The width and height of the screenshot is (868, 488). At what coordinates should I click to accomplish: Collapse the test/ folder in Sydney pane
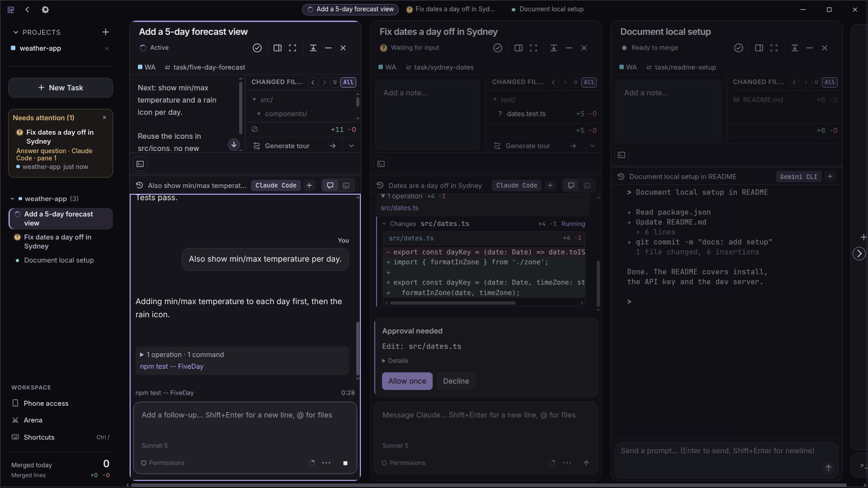coord(495,99)
